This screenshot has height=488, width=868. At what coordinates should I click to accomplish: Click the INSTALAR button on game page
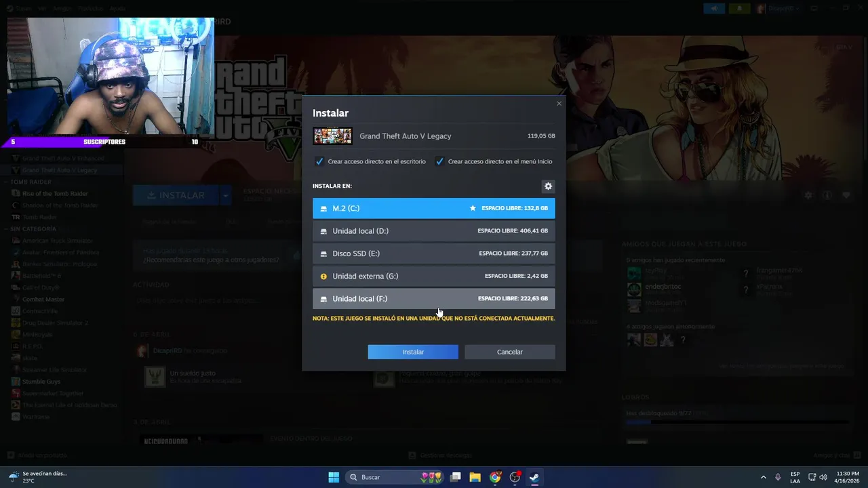point(176,195)
